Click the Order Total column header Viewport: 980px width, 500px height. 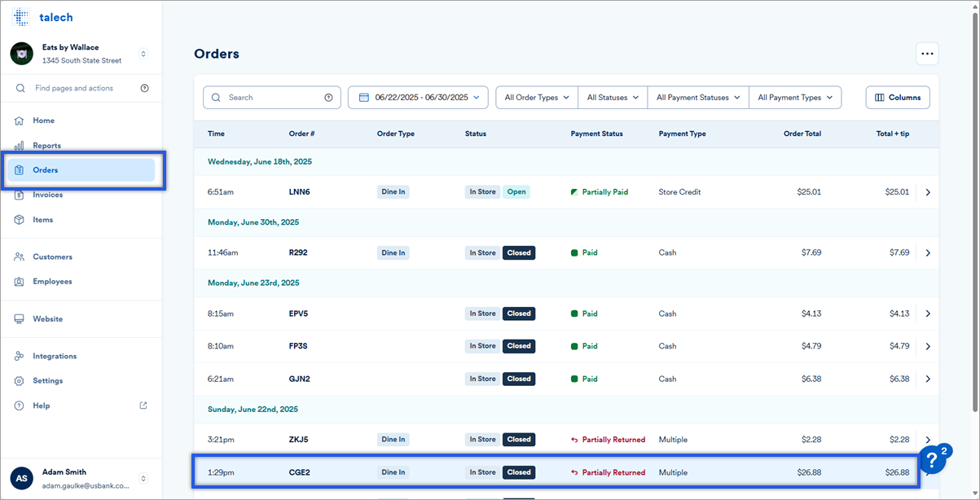[x=802, y=134]
